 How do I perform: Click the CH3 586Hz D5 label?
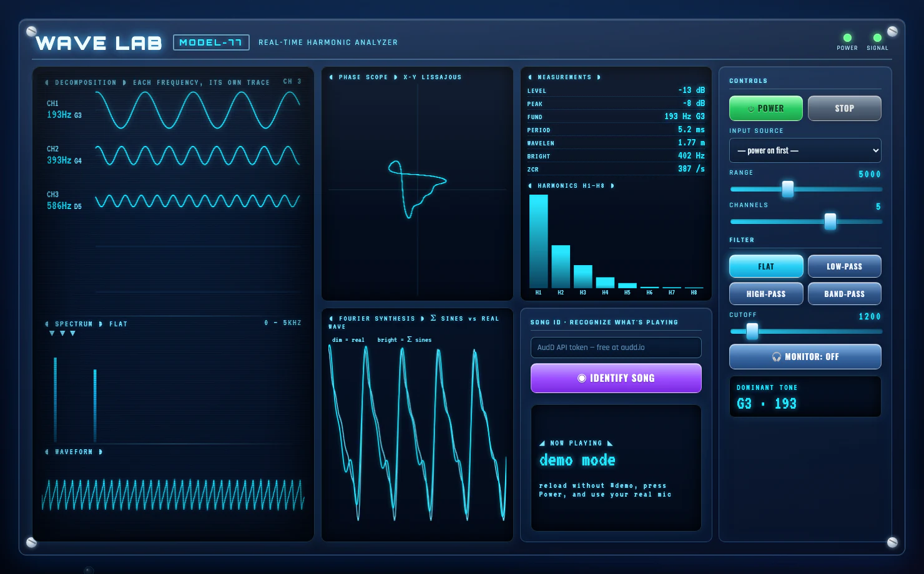tap(64, 201)
